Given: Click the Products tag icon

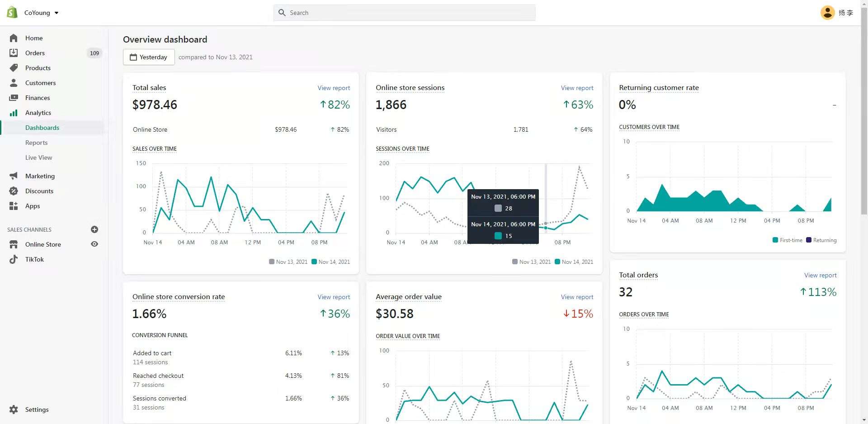Looking at the screenshot, I should pyautogui.click(x=14, y=68).
